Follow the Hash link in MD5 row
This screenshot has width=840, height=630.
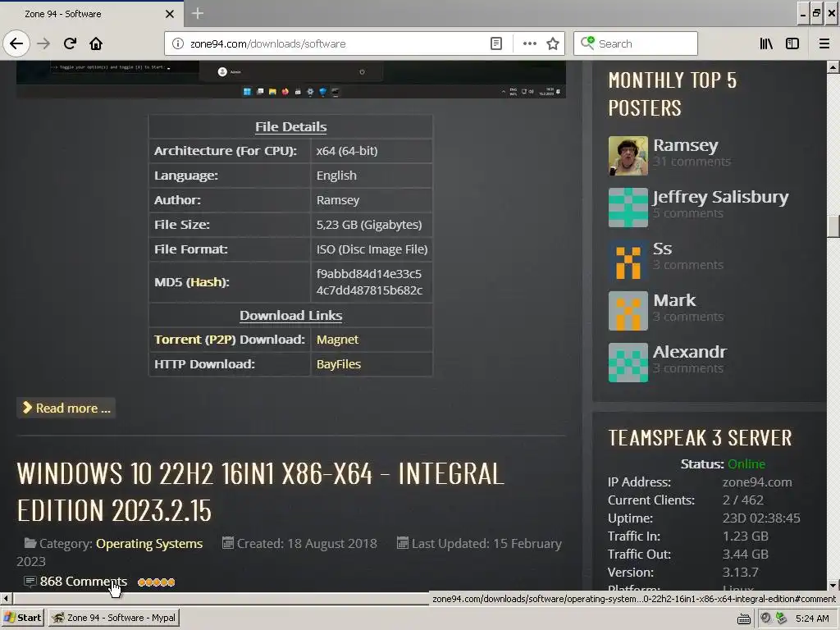point(206,282)
